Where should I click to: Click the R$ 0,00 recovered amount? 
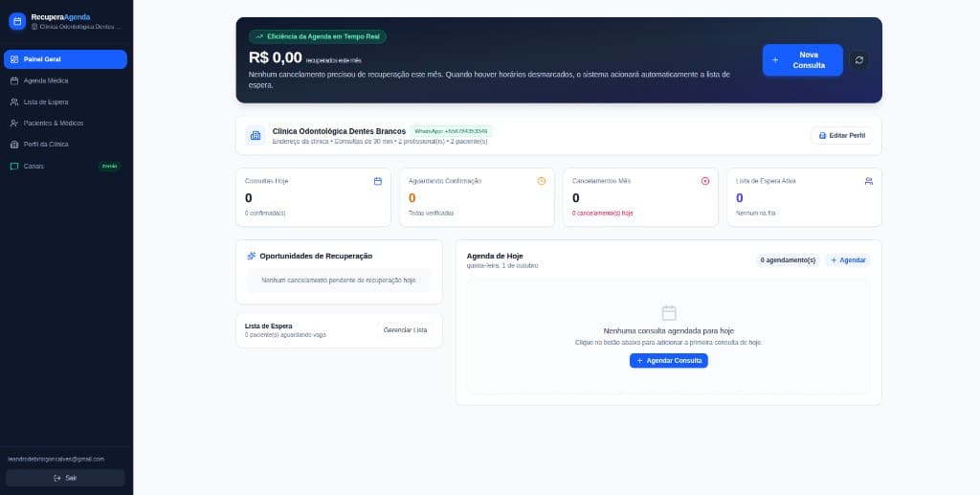coord(276,57)
